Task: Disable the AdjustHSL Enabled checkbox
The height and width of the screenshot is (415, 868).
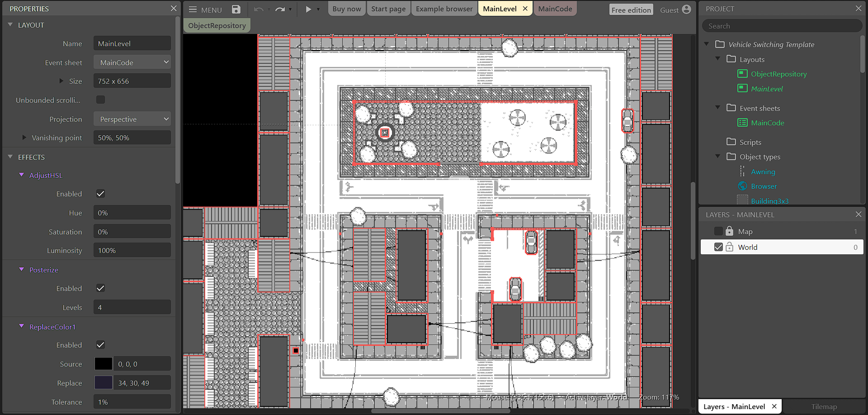Action: click(100, 193)
